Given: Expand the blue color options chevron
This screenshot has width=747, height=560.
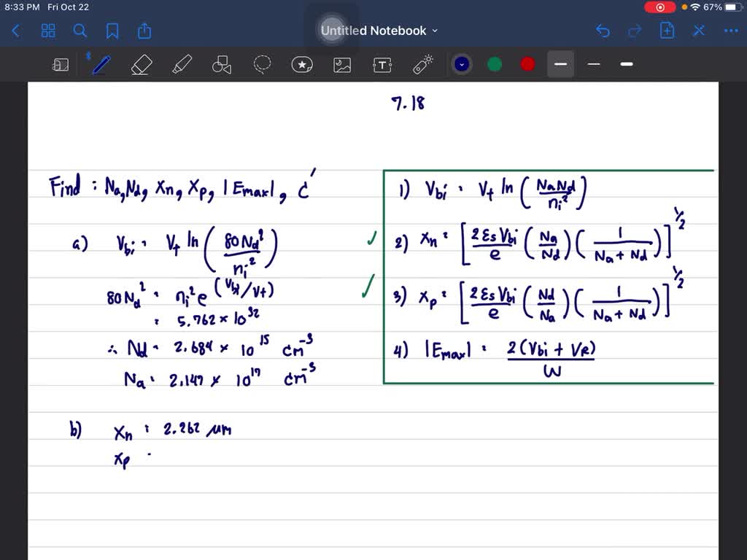Looking at the screenshot, I should (x=461, y=64).
